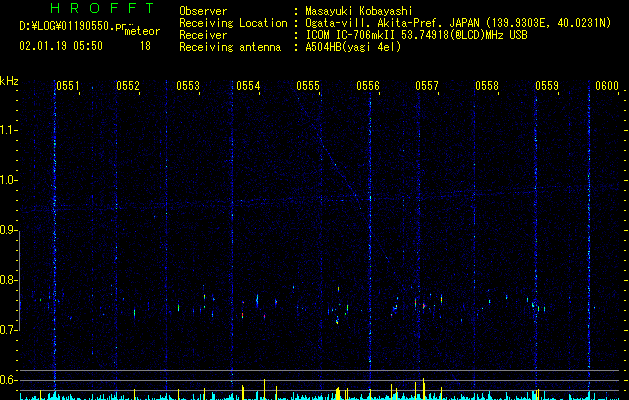Click the ICOM IC-706mkII receiver text

click(416, 35)
